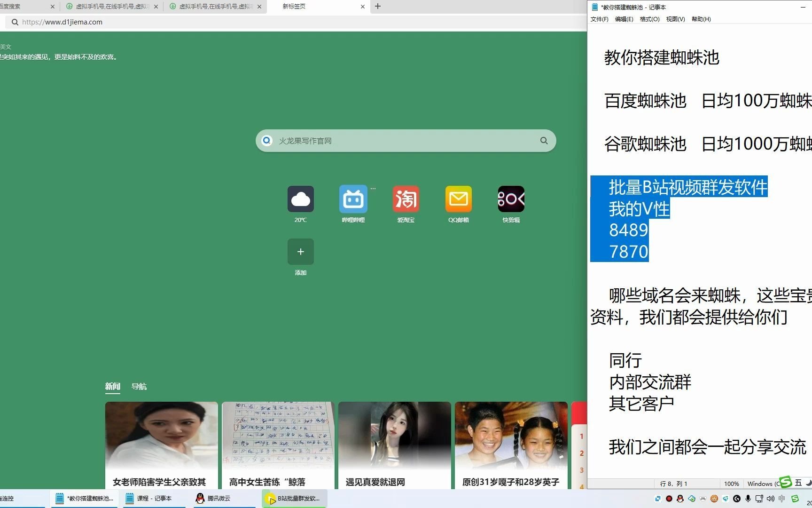Click the Notepad line 我们之间都会一起分享交流
Viewport: 812px width, 508px height.
pyautogui.click(x=708, y=447)
